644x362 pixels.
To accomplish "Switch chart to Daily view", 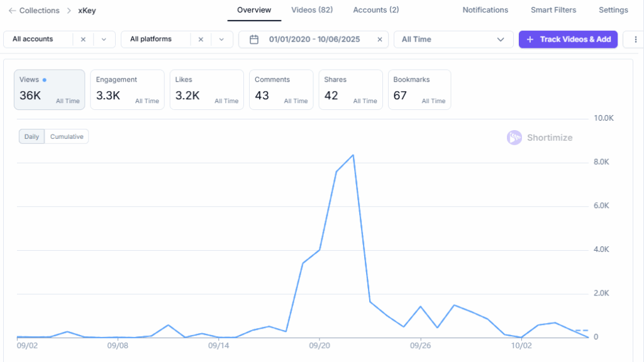I will click(x=31, y=136).
